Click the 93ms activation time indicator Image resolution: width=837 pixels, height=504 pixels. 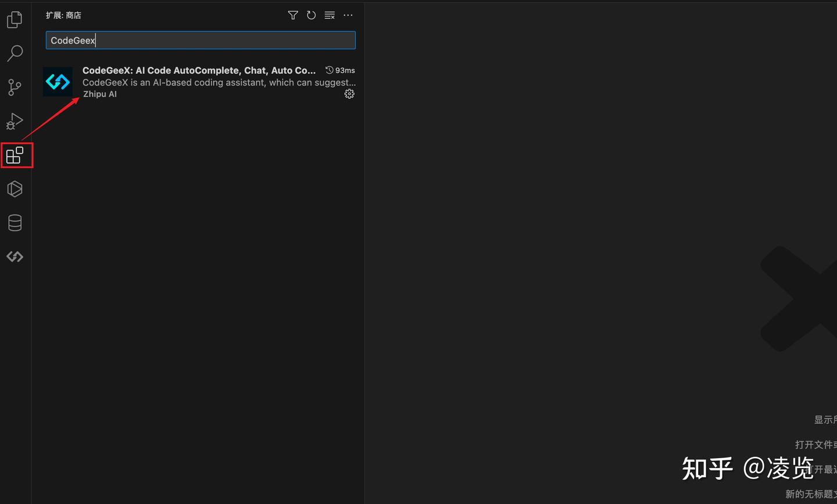[340, 70]
